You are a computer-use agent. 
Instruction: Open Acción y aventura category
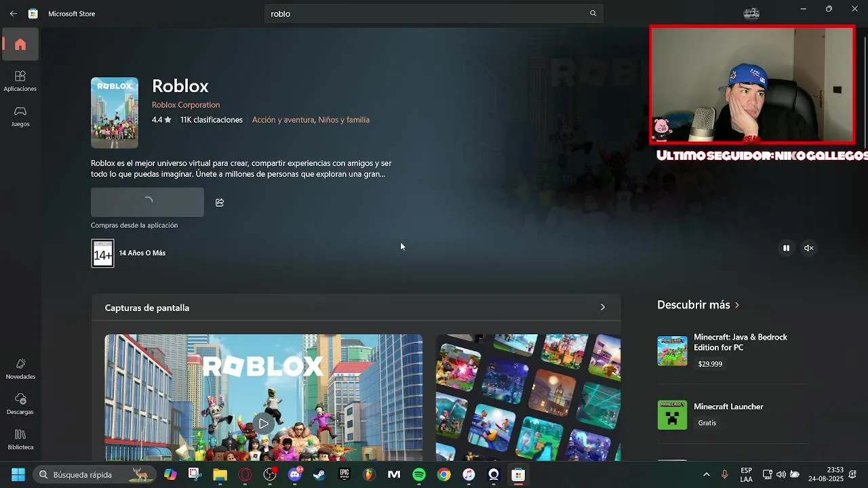pyautogui.click(x=283, y=120)
